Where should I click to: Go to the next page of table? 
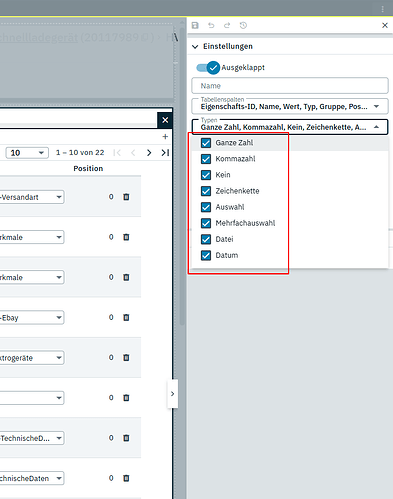point(149,153)
